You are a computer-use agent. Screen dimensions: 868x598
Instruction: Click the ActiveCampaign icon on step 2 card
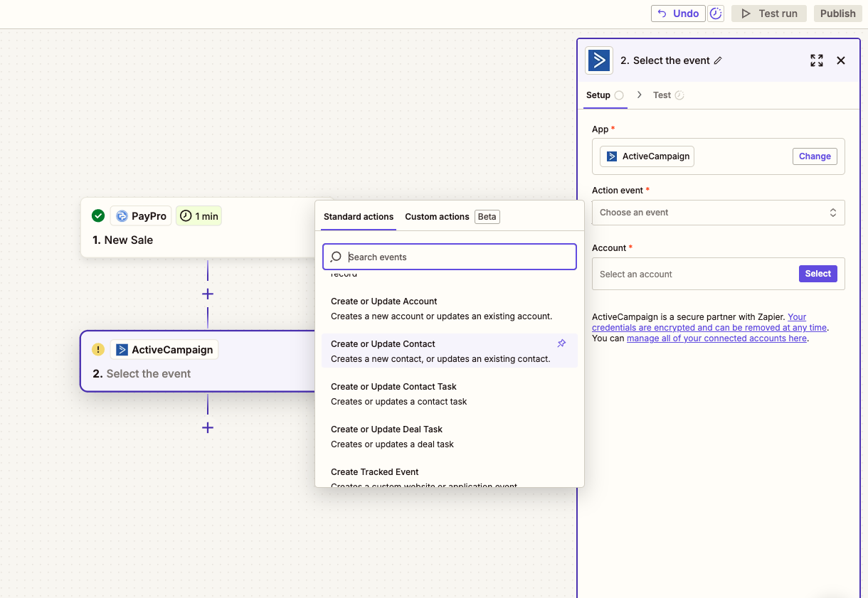click(122, 349)
